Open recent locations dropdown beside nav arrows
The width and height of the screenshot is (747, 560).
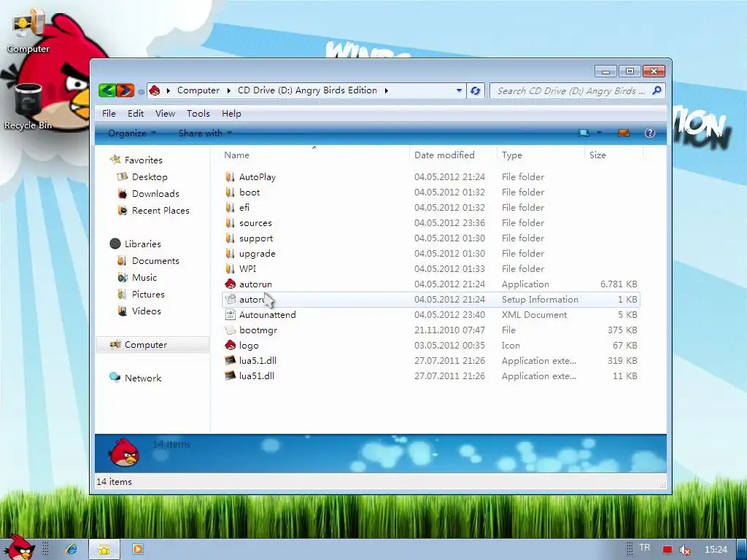[x=141, y=91]
